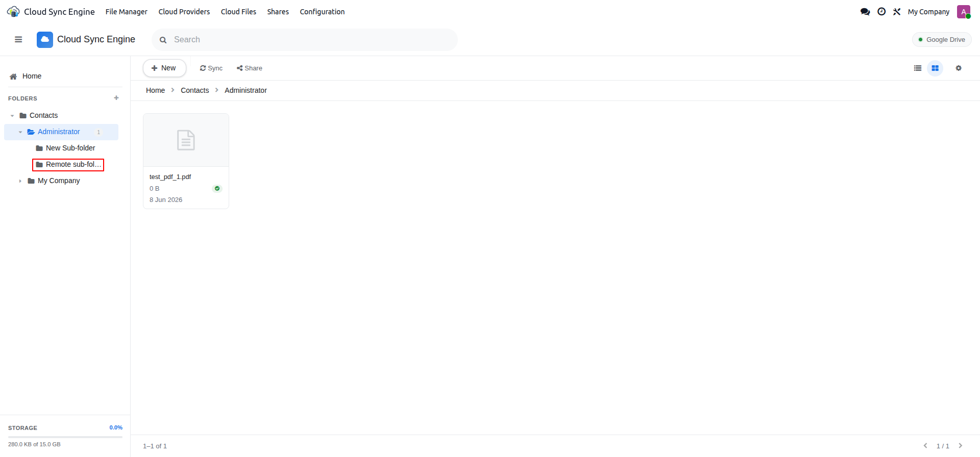The image size is (980, 457).
Task: Select the My Company folder label
Action: click(x=59, y=181)
